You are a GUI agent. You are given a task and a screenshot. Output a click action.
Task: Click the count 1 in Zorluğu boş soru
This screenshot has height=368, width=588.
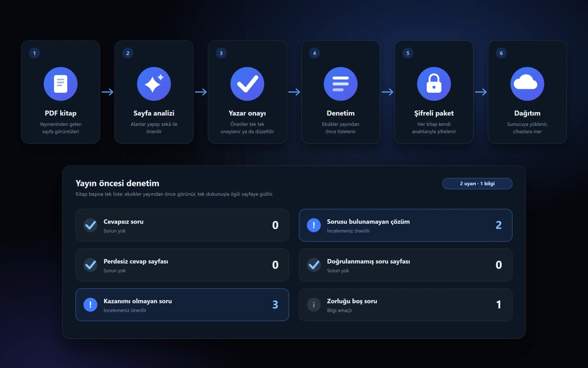499,305
